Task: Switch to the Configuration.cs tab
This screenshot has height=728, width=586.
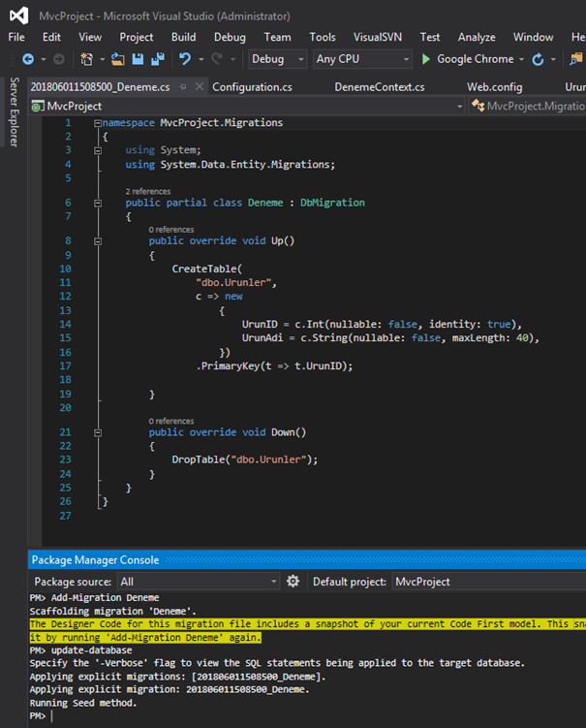Action: pos(253,87)
